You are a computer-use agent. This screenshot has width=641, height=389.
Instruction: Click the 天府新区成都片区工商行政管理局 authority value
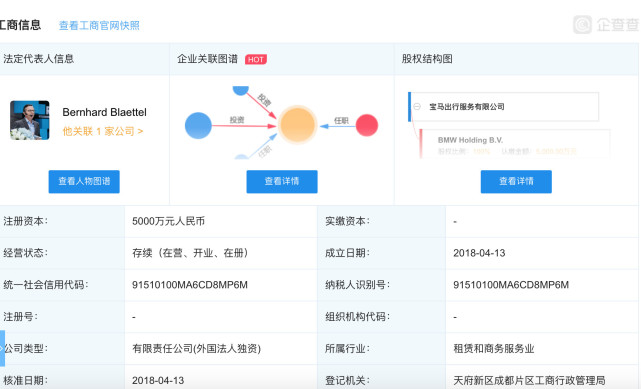point(529,380)
